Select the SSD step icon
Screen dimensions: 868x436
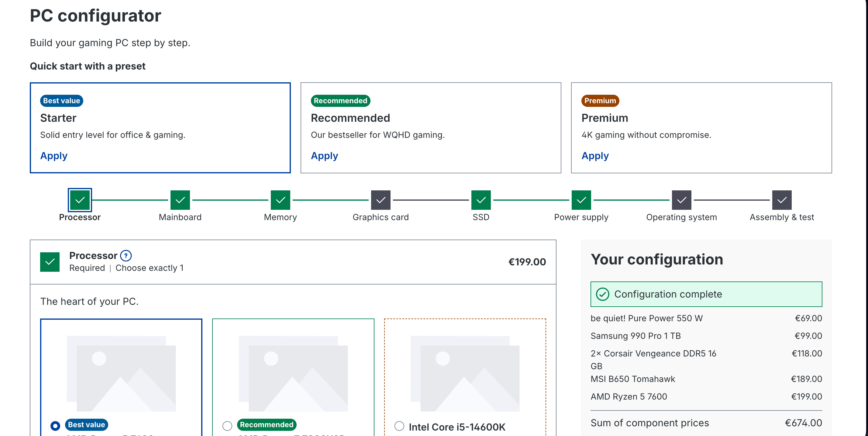coord(481,200)
